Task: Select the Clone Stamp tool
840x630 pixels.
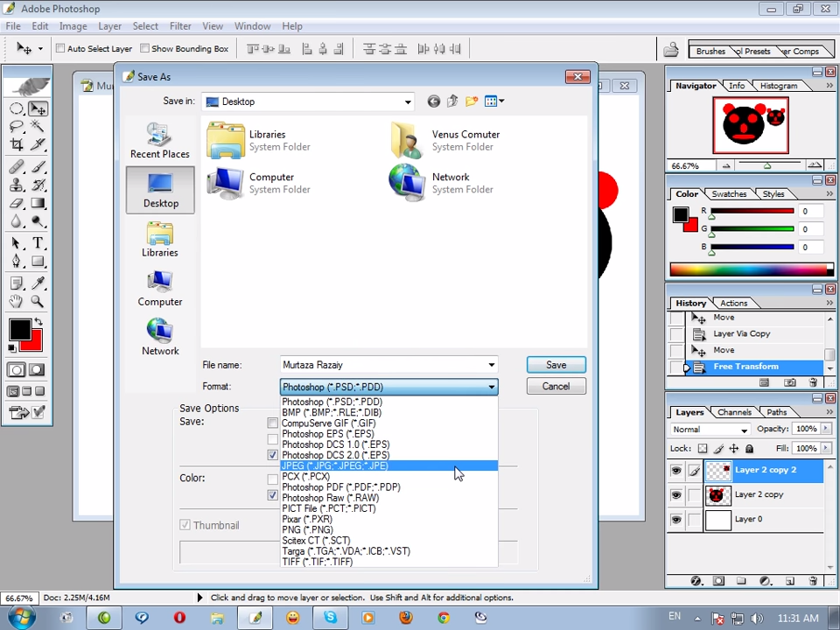Action: pyautogui.click(x=16, y=185)
